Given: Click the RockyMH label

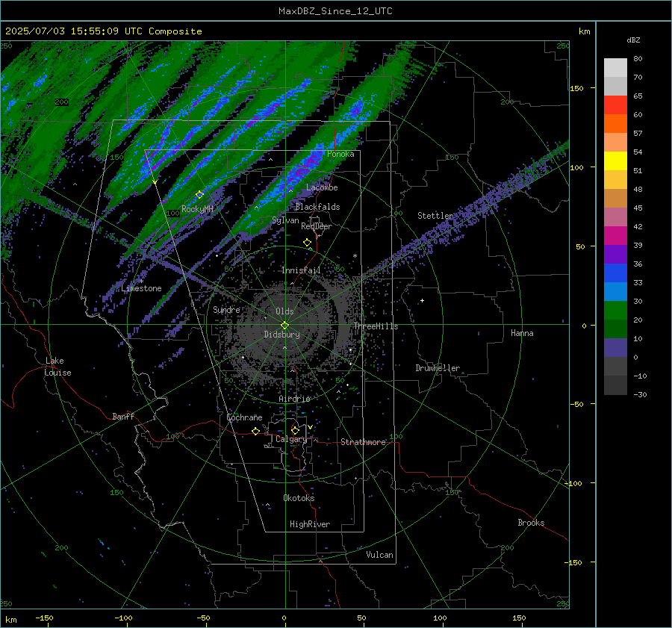Looking at the screenshot, I should (197, 209).
